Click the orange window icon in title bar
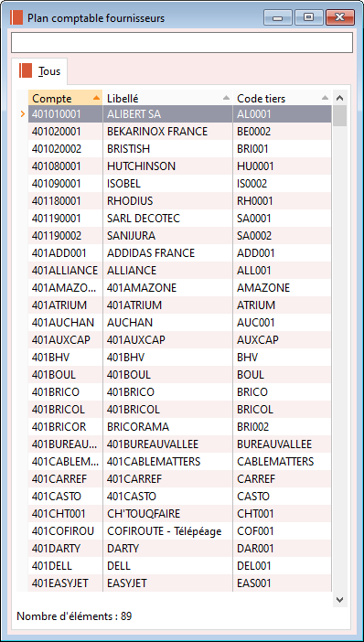Image resolution: width=364 pixels, height=642 pixels. coord(16,18)
